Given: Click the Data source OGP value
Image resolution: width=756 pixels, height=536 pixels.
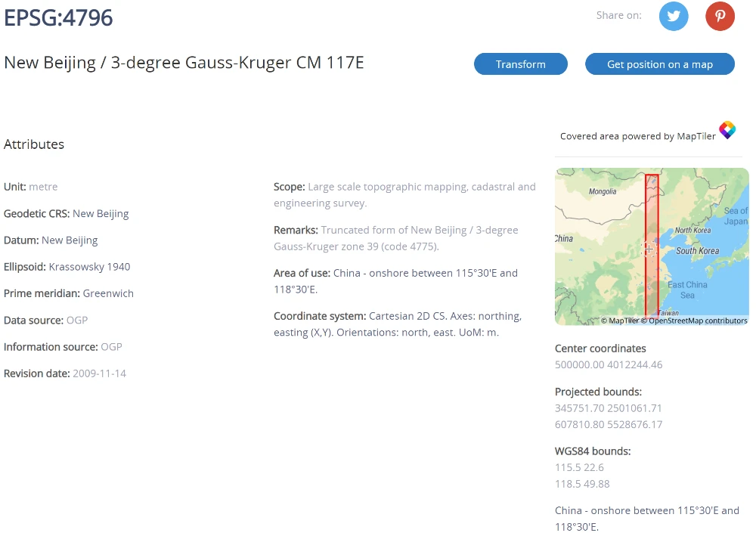Looking at the screenshot, I should point(77,320).
